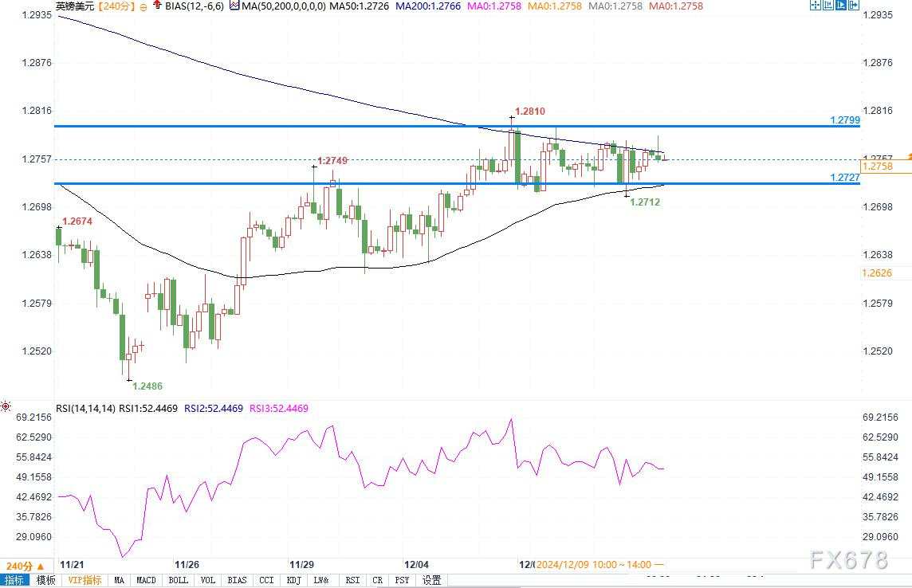Image resolution: width=912 pixels, height=588 pixels.
Task: Click the crosshair cursor icon at top right
Action: 816,6
